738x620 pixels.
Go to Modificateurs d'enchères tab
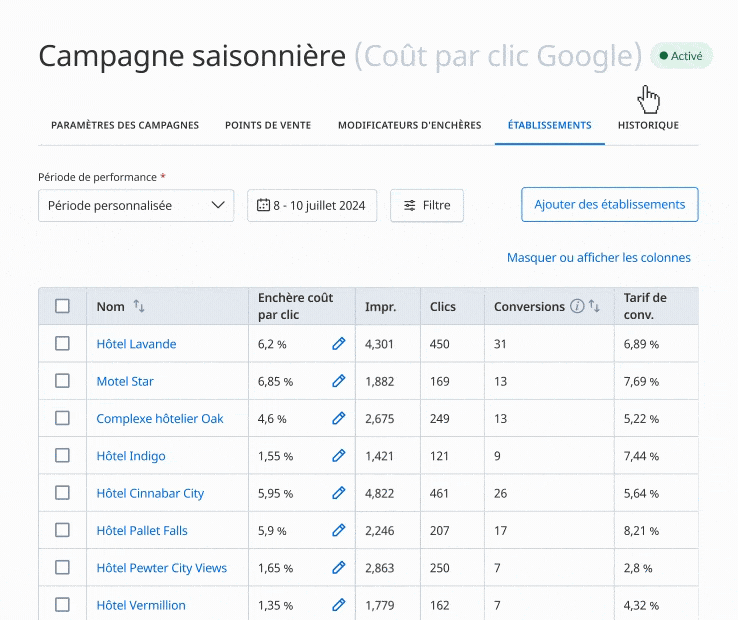[x=409, y=126]
